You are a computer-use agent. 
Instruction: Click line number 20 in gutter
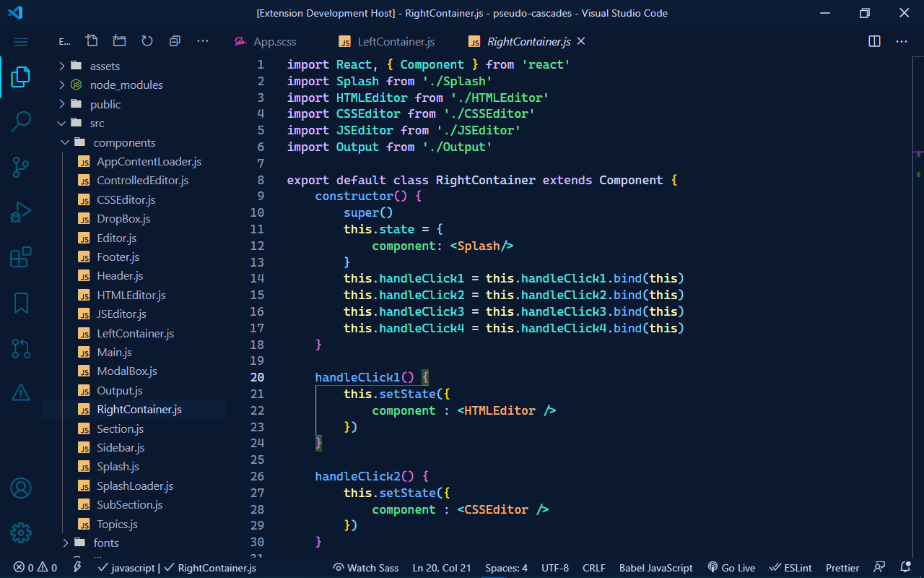click(x=257, y=377)
